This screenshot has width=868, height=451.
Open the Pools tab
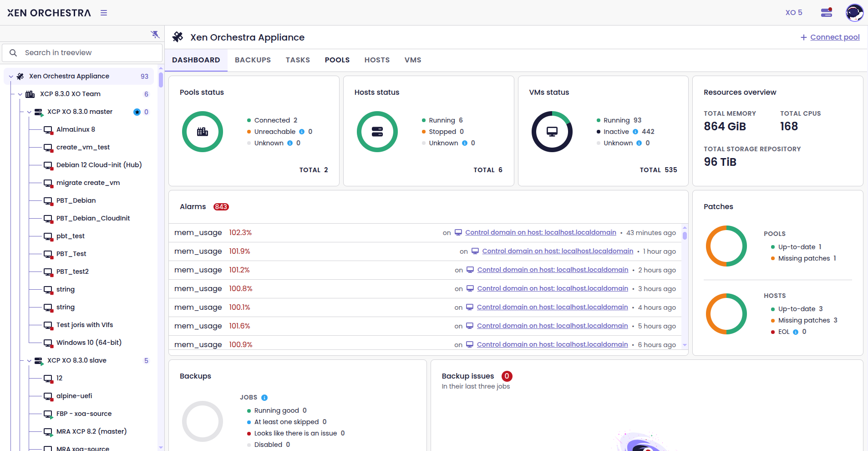(337, 60)
